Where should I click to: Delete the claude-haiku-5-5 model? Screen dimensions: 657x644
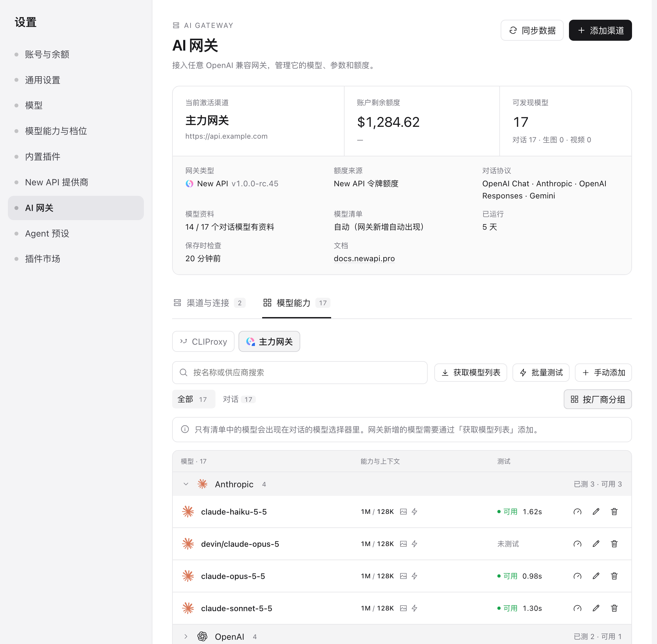[614, 512]
